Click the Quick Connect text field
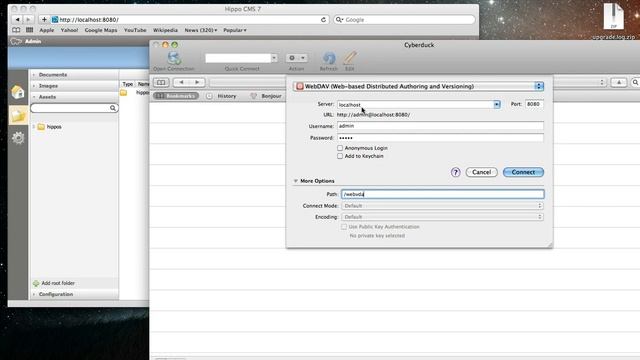Image resolution: width=640 pixels, height=360 pixels. (x=238, y=58)
